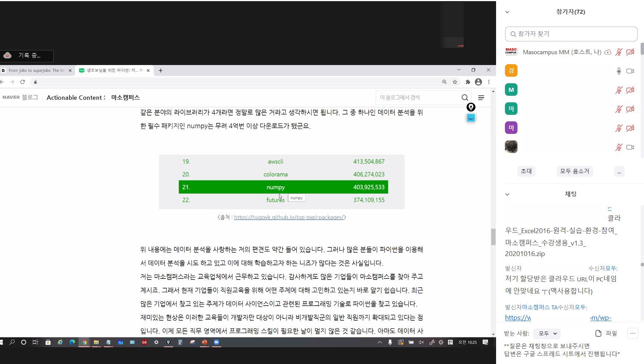This screenshot has width=644, height=364.
Task: Switch to the From jobs to superjobs tab
Action: pyautogui.click(x=36, y=70)
